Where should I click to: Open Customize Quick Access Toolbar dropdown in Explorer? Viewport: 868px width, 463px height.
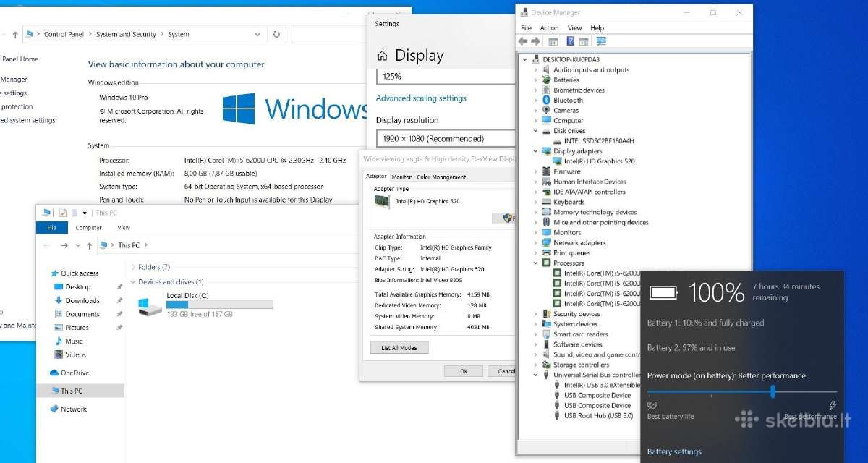click(x=85, y=213)
